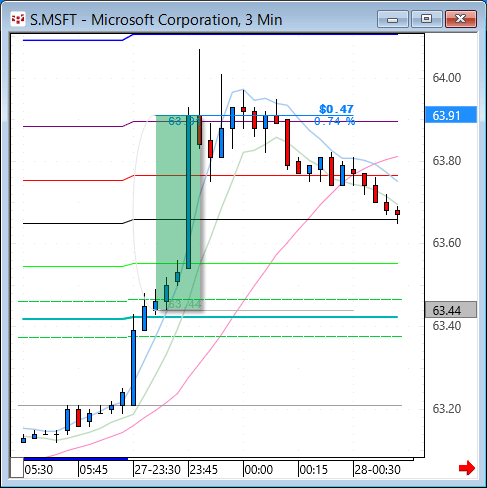
Task: Click the 0.74 % change label
Action: [x=335, y=121]
